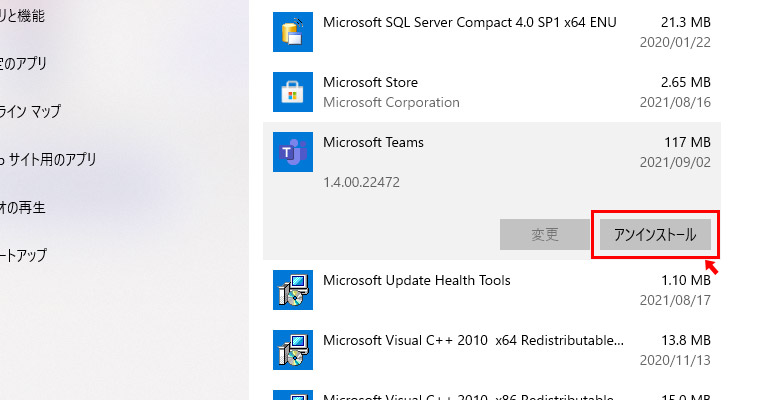Click the Microsoft Store shopping bag icon
760x400 pixels.
[293, 92]
